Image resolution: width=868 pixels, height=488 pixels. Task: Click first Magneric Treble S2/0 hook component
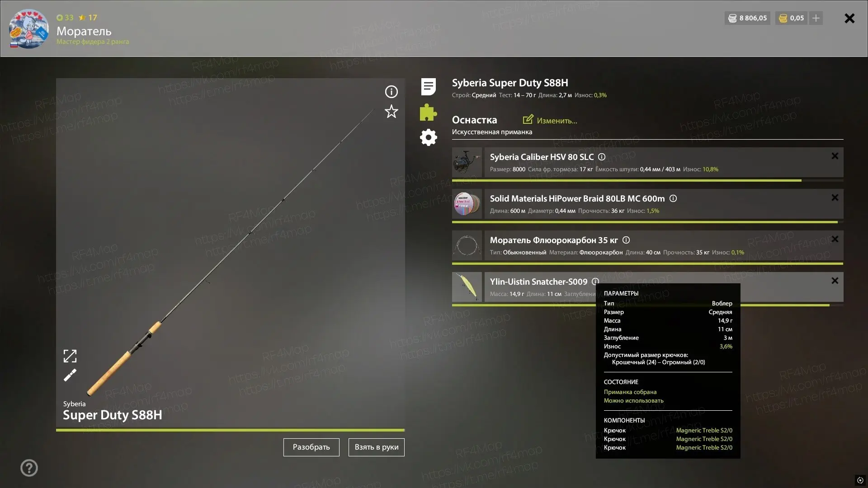704,430
